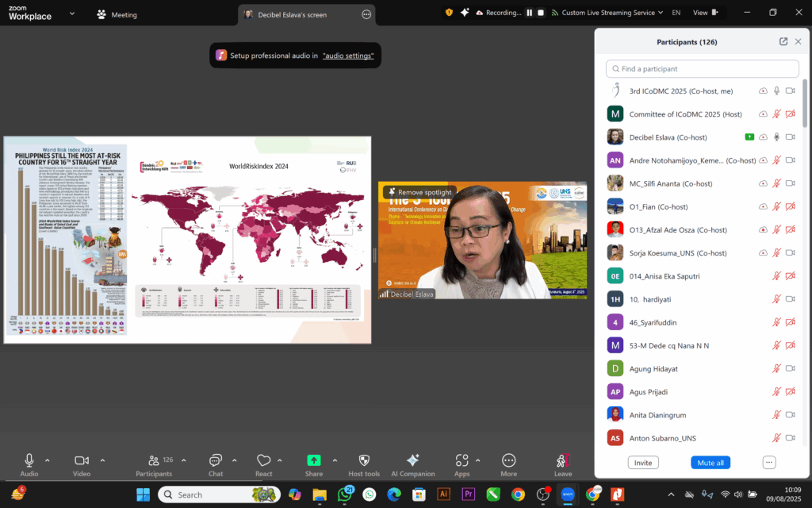Toggle the Video camera on or off

coord(81,461)
